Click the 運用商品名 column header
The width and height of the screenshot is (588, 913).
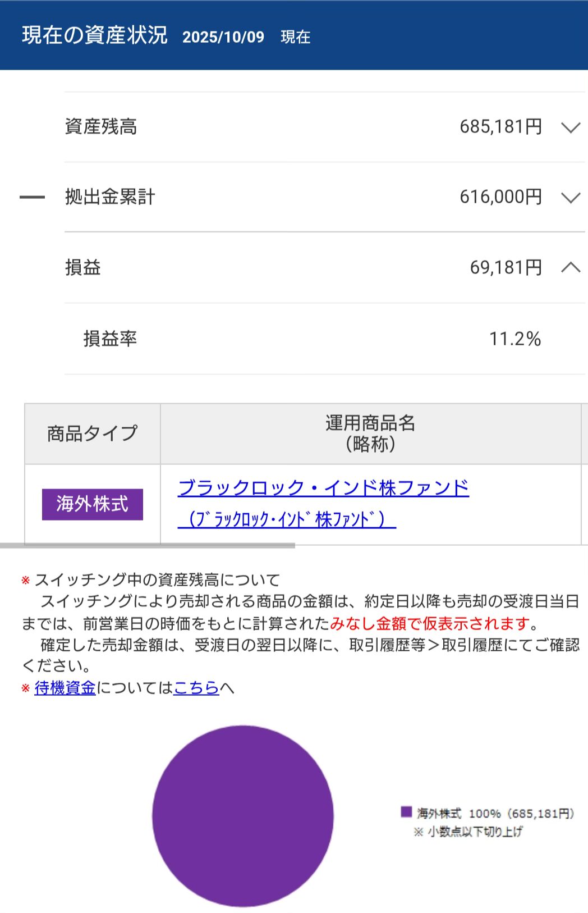[x=370, y=433]
